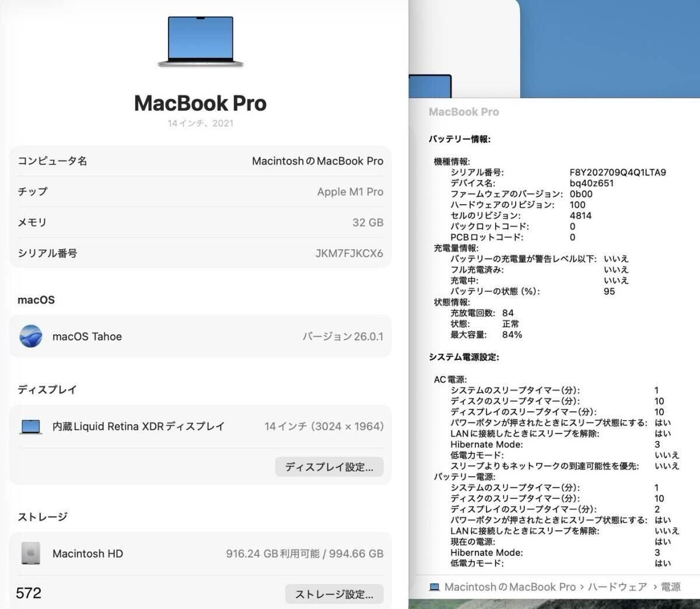Click the バッテリー情報 heading
Image resolution: width=700 pixels, height=609 pixels.
pyautogui.click(x=460, y=139)
